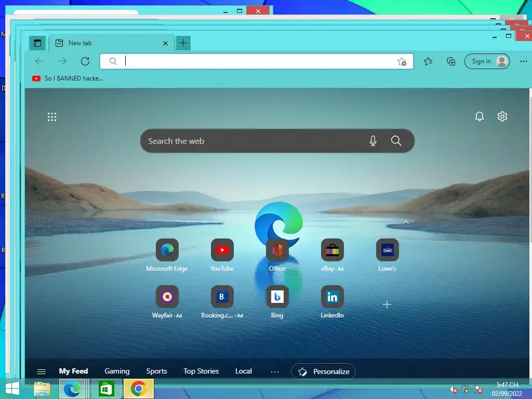Screen dimensions: 532x399
Task: Open the Favorites list icon
Action: pyautogui.click(x=428, y=61)
